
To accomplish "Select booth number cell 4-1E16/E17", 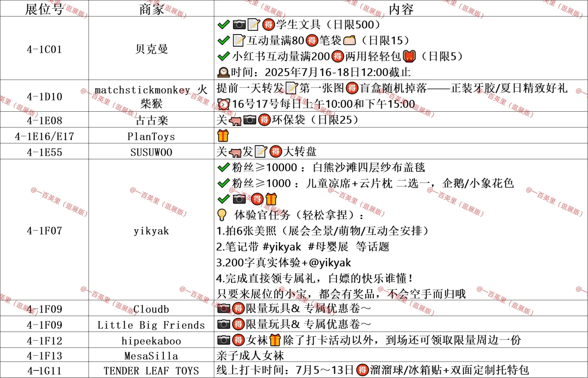I will [44, 135].
